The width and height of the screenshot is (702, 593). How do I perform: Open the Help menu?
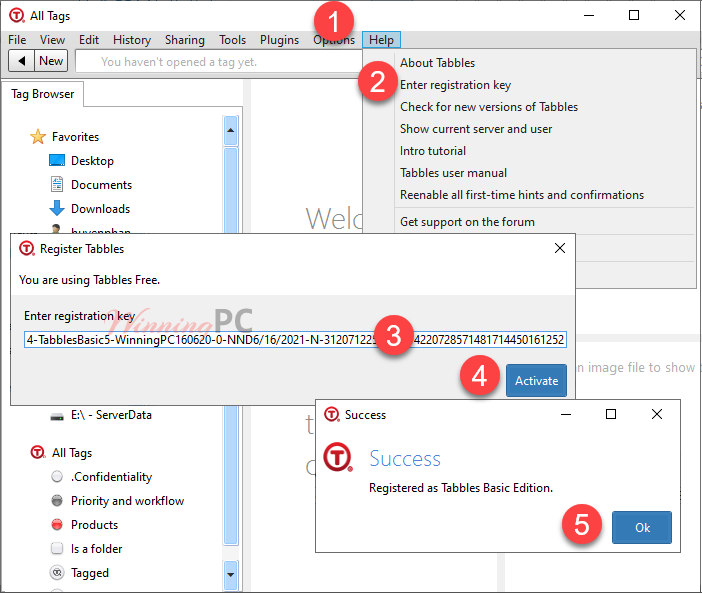click(x=381, y=40)
